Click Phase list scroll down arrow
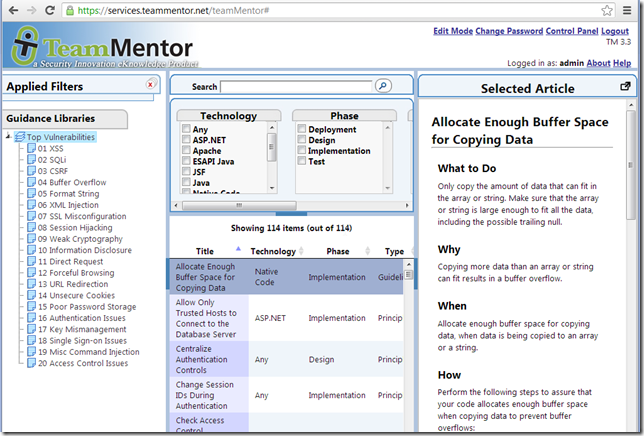Image resolution: width=644 pixels, height=436 pixels. pos(387,188)
